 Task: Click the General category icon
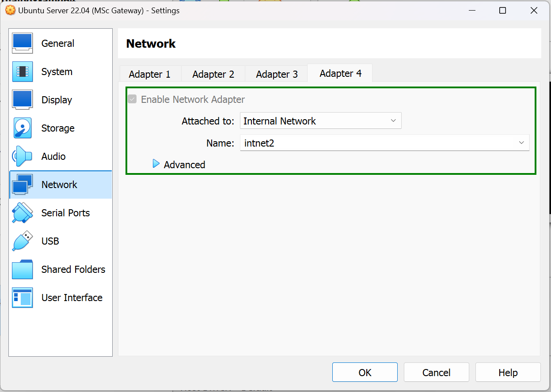pyautogui.click(x=22, y=43)
